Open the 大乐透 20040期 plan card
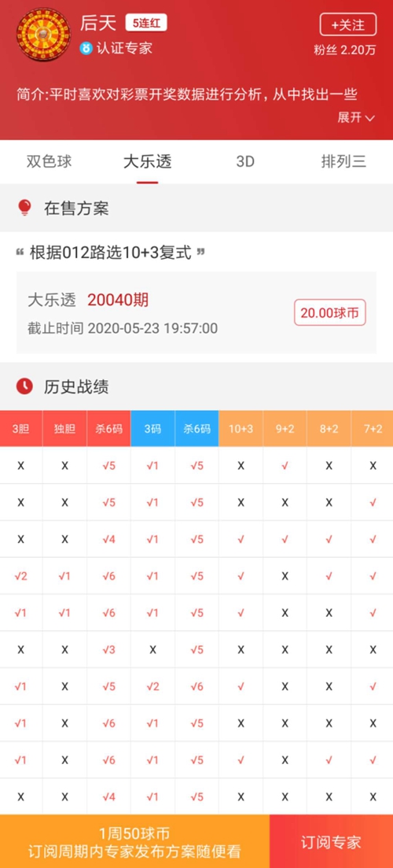 [x=196, y=312]
